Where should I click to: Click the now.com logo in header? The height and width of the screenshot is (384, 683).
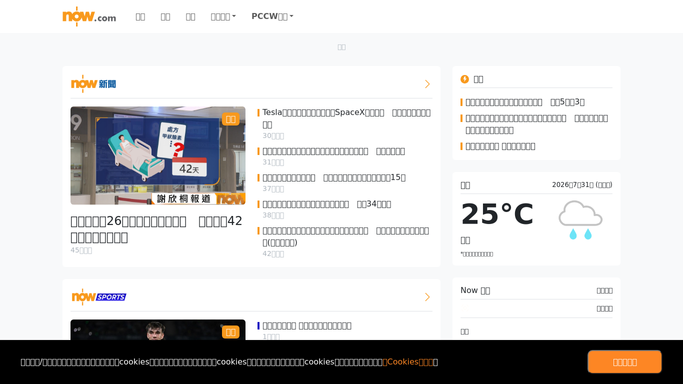[x=89, y=17]
